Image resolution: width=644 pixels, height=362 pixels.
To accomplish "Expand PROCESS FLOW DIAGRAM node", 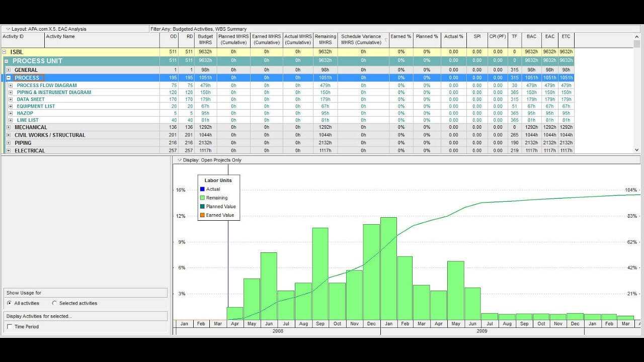I will tap(11, 85).
